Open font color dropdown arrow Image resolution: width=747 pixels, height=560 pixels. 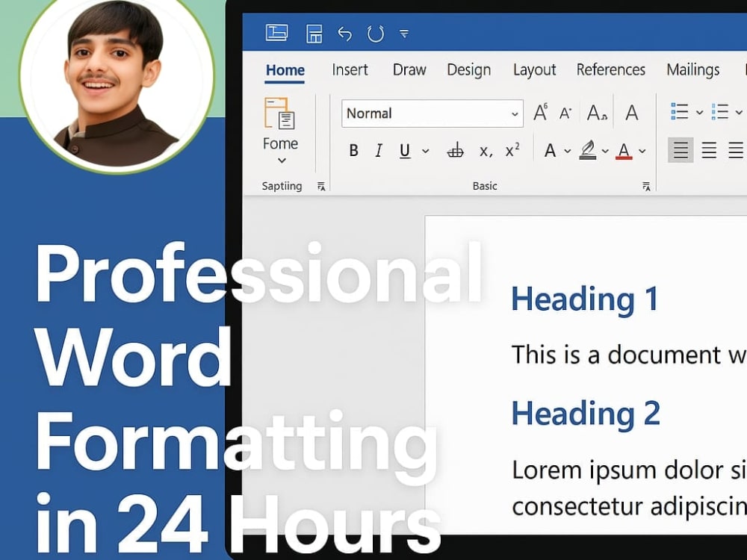point(642,152)
